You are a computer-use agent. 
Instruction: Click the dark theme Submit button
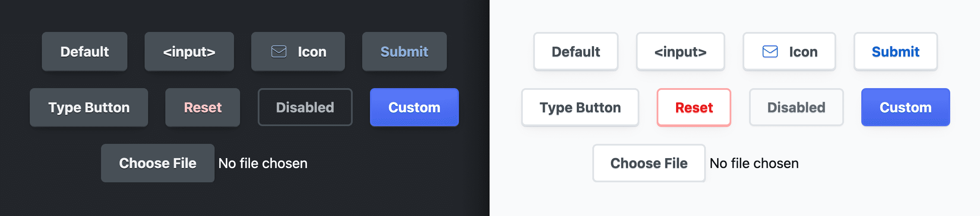[x=404, y=52]
